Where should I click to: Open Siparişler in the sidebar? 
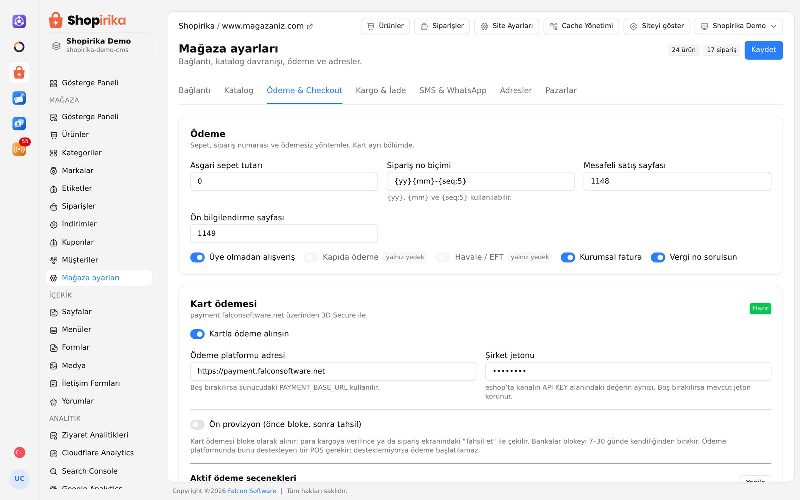(99, 206)
